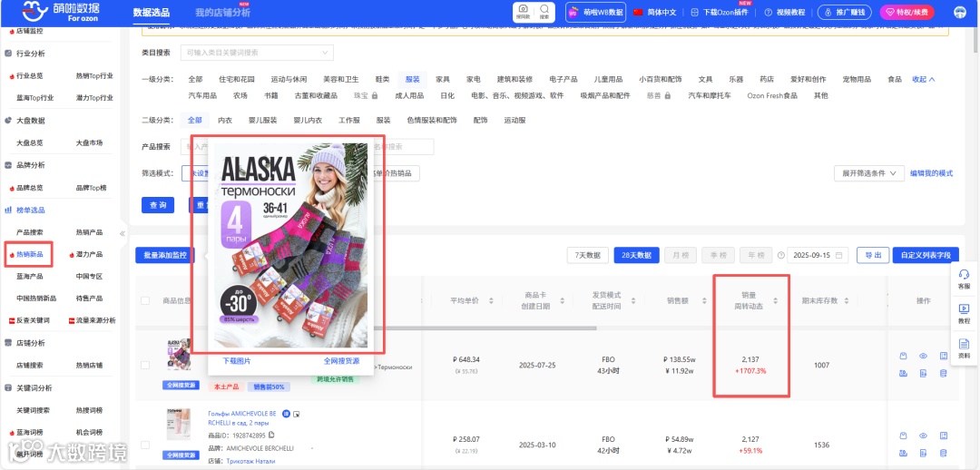This screenshot has height=470, width=980.
Task: Click 编辑我的模式 link
Action: tap(931, 173)
